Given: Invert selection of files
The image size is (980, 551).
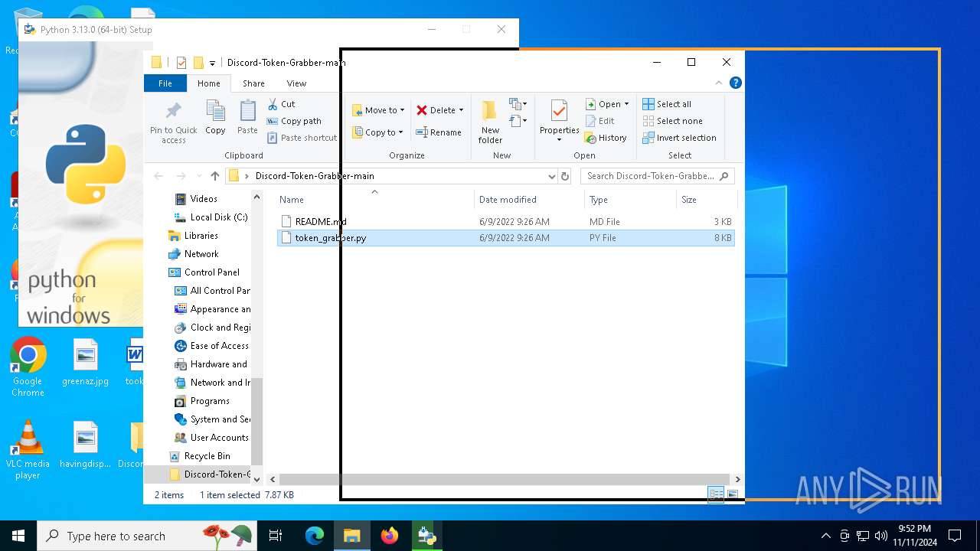Looking at the screenshot, I should (679, 138).
